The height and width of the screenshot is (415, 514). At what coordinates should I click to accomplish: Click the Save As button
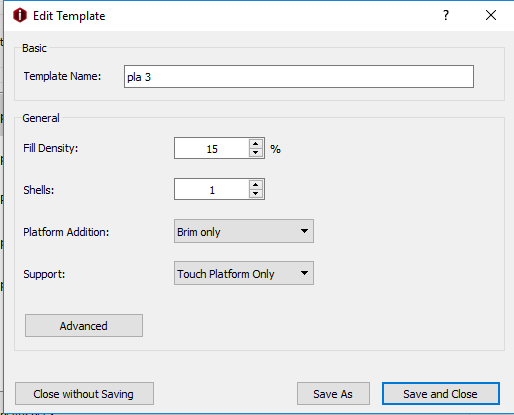coord(333,394)
